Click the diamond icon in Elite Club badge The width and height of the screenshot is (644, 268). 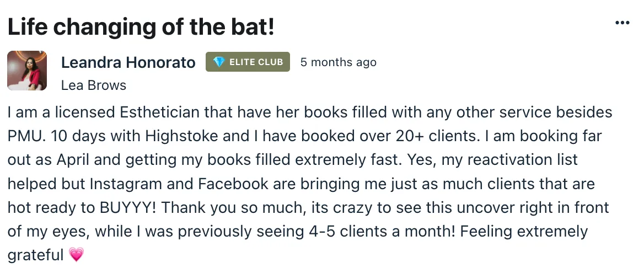219,62
